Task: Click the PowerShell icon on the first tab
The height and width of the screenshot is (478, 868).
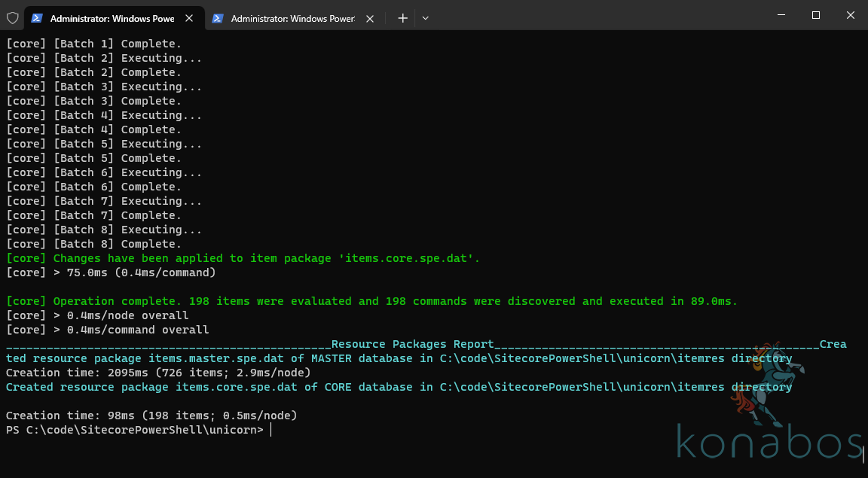Action: coord(36,17)
